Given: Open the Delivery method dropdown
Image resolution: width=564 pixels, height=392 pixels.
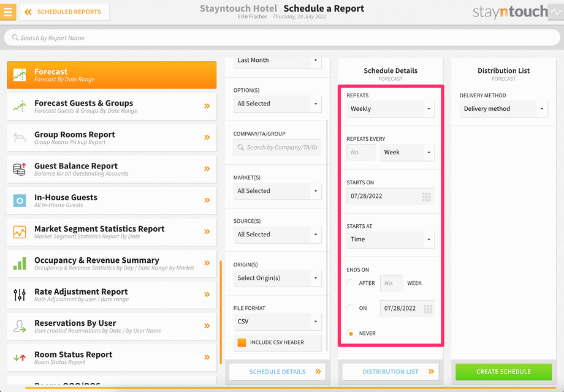Looking at the screenshot, I should point(503,109).
